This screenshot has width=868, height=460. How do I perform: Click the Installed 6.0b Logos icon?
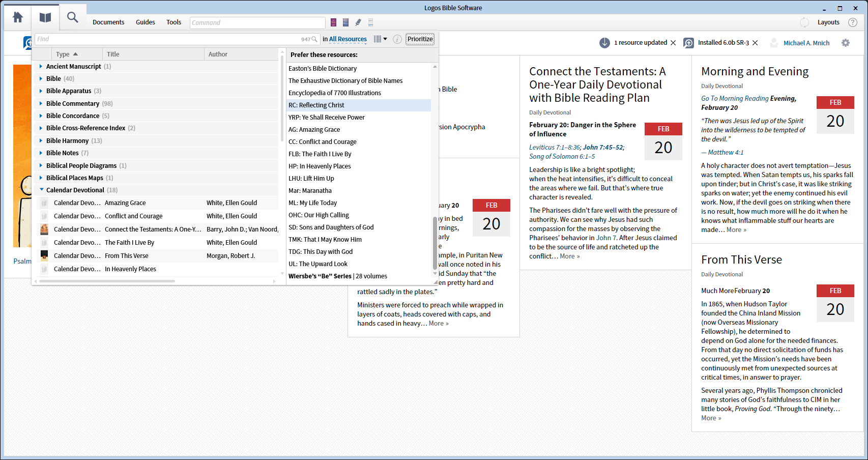pos(688,43)
